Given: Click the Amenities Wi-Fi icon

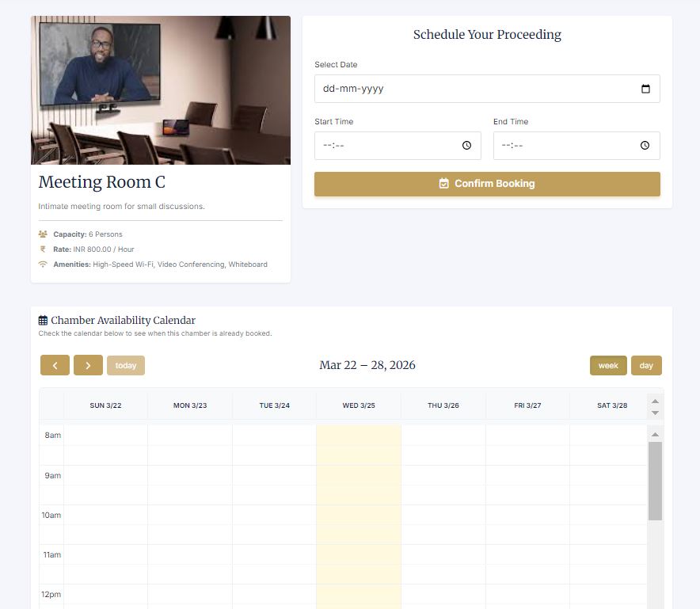Looking at the screenshot, I should 43,265.
